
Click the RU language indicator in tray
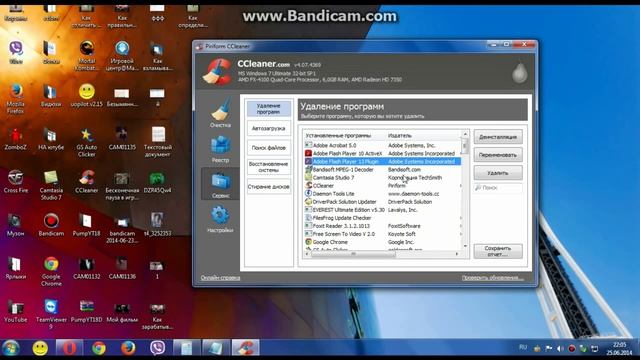click(523, 347)
